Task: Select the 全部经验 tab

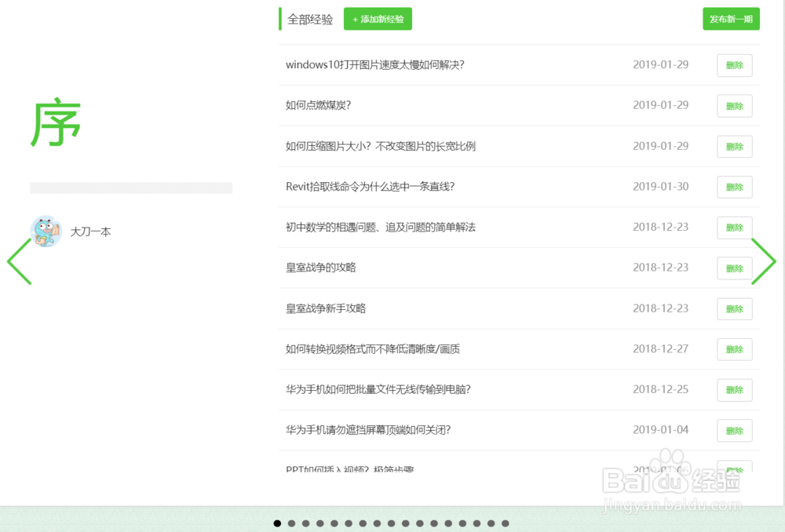Action: 309,17
